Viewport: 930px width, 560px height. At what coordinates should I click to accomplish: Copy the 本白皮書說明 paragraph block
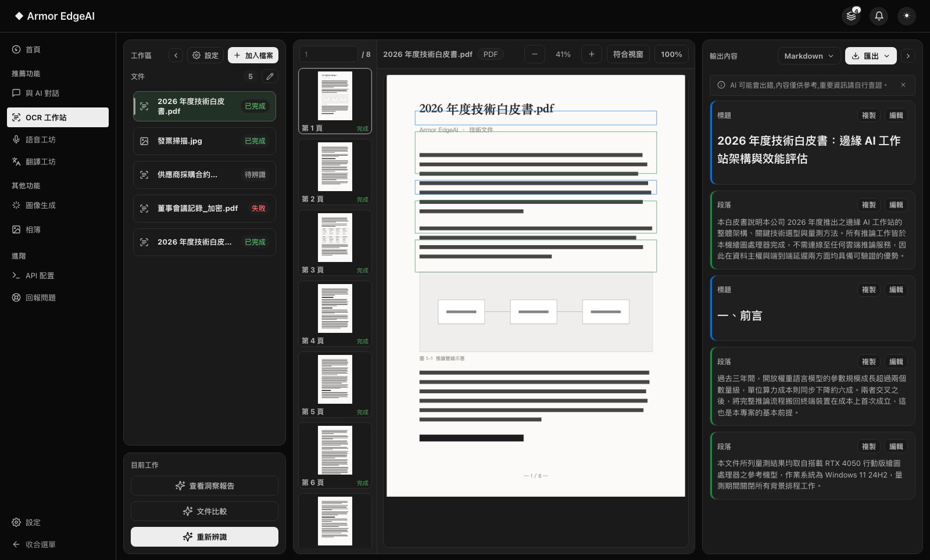point(868,204)
